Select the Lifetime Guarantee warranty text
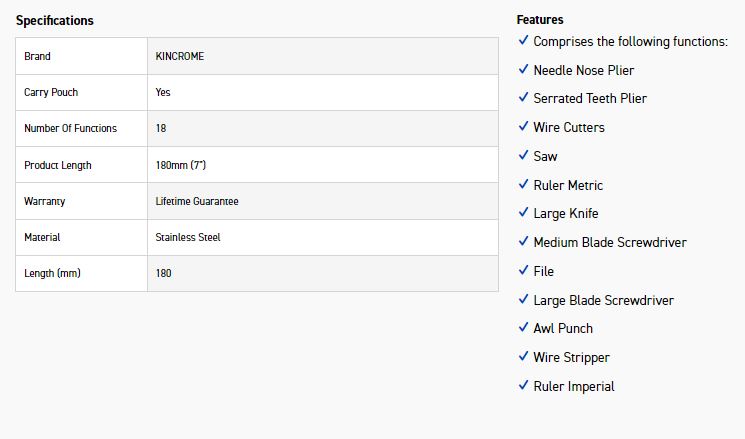 [x=197, y=201]
